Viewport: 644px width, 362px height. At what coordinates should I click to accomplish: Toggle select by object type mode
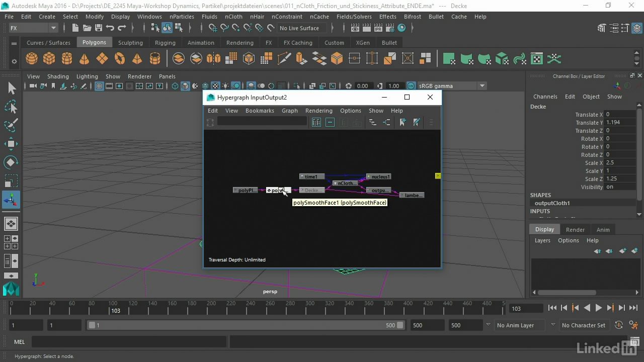click(167, 28)
